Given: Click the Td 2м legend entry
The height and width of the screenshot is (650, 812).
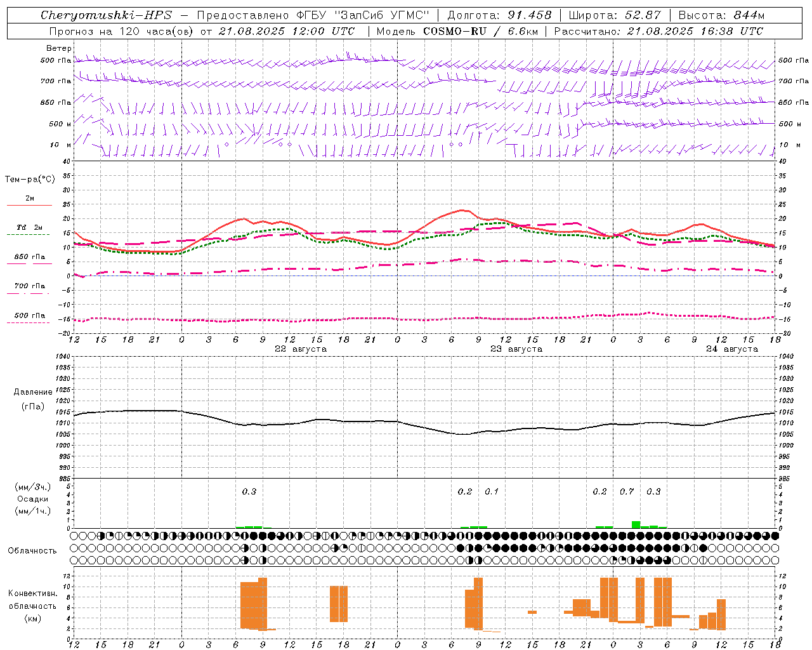Looking at the screenshot, I should tap(30, 227).
